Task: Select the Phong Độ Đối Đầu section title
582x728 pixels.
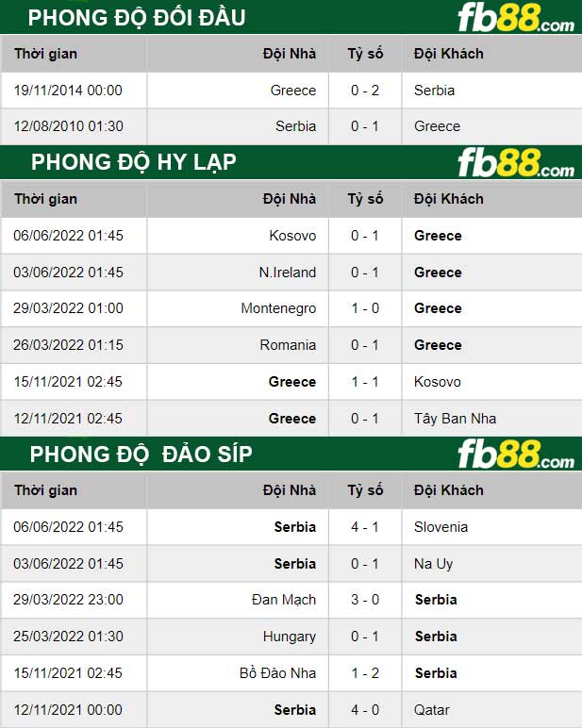Action: click(x=137, y=18)
